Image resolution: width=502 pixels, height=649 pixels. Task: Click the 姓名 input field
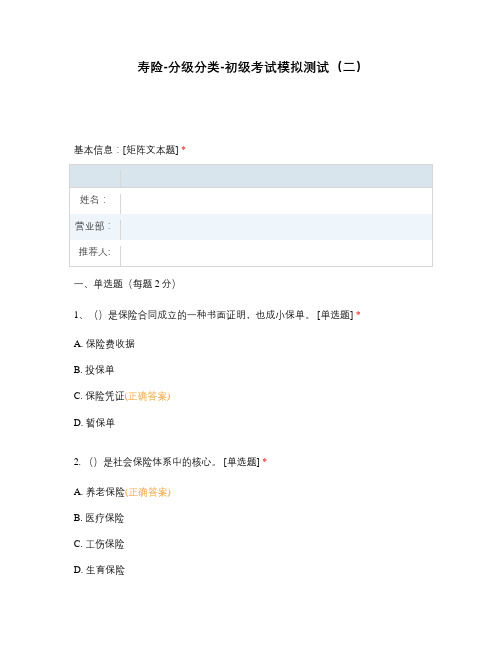pyautogui.click(x=276, y=201)
